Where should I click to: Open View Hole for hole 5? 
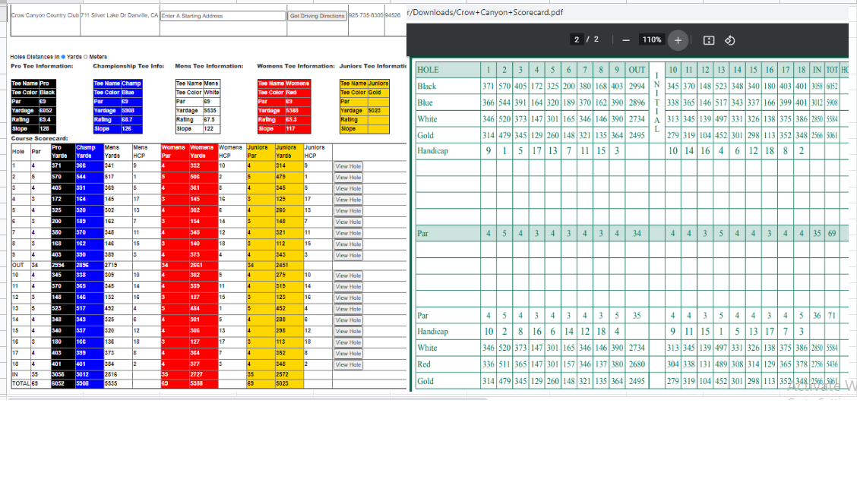(348, 211)
